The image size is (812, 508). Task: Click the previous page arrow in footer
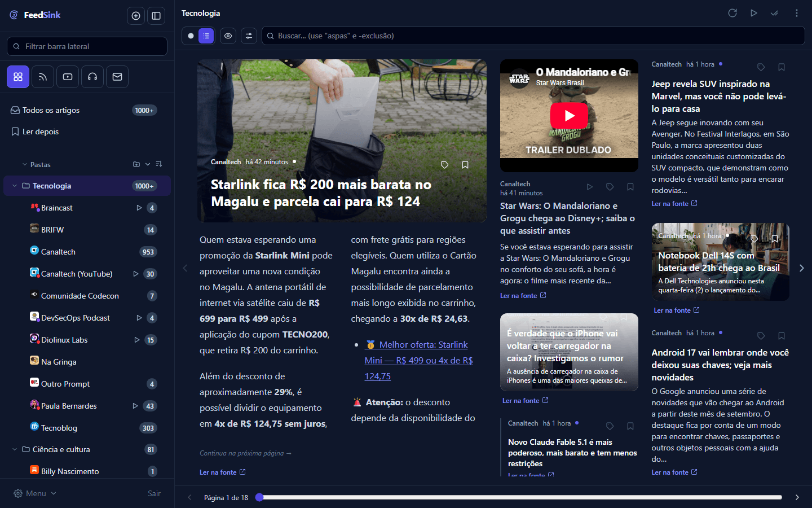tap(189, 497)
